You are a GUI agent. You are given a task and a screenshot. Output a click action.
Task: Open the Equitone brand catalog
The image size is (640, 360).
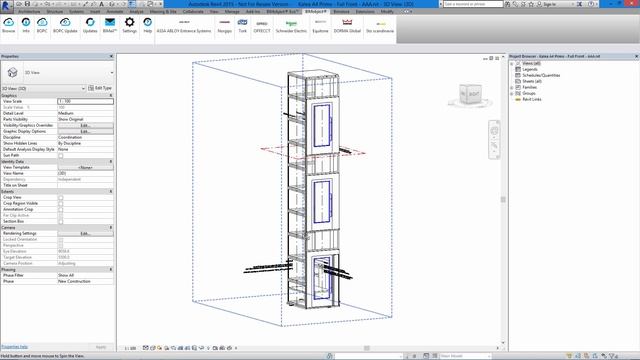[x=320, y=26]
